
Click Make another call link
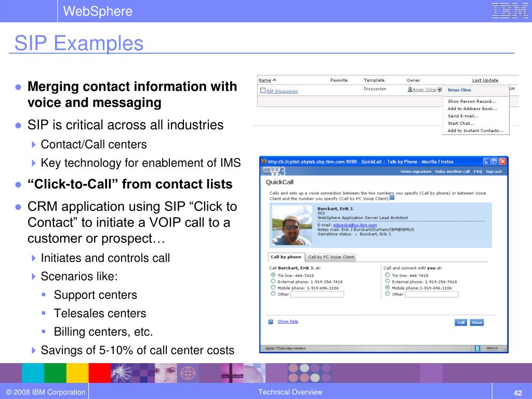pos(453,171)
